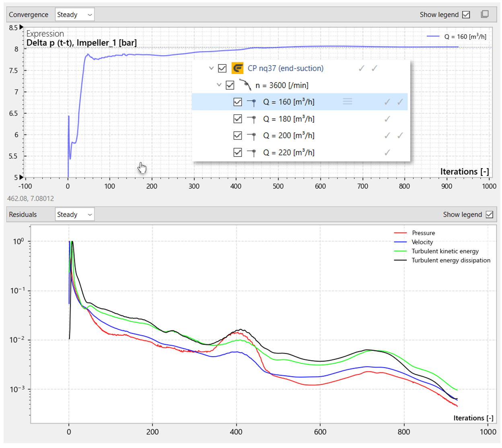Click the Turbulent energy dissipation legend label
Screen dimensions: 502x448
click(451, 260)
